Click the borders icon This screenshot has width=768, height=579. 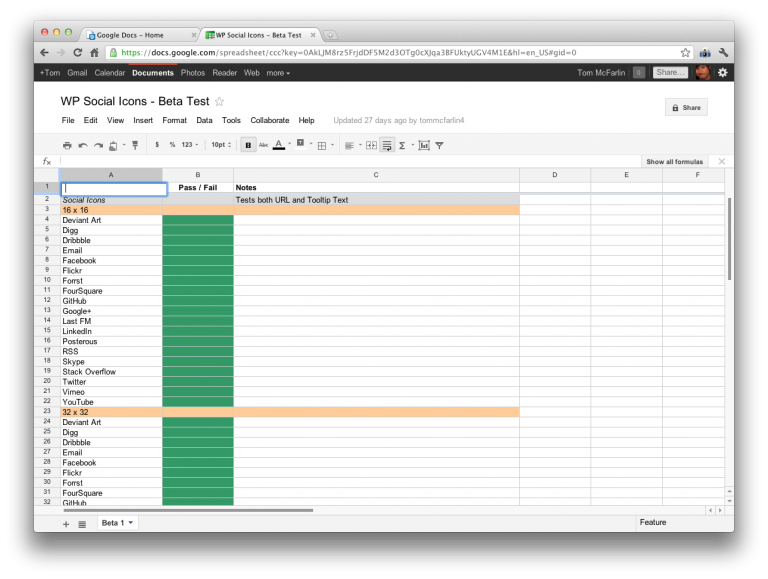click(322, 145)
